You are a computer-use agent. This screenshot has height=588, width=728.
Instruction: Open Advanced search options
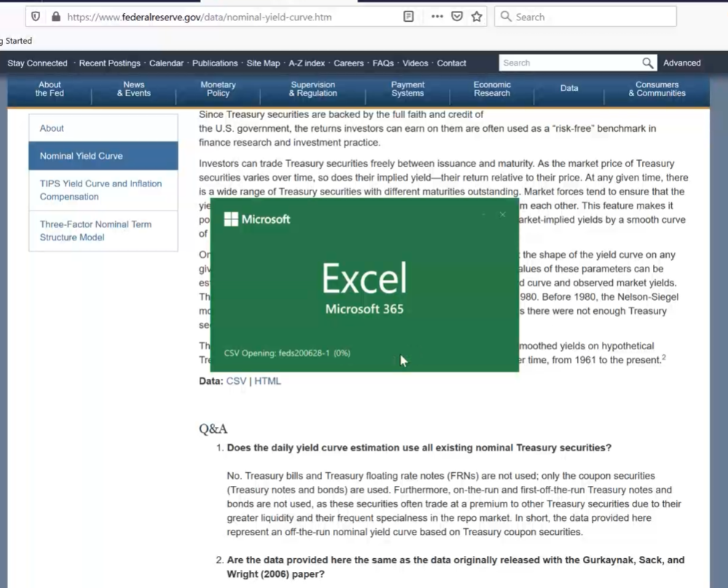pos(681,63)
